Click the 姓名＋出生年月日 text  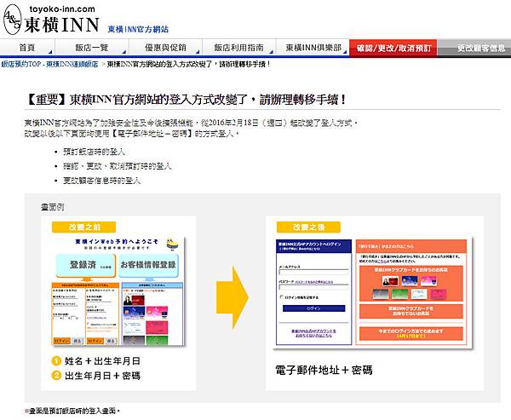pos(102,361)
